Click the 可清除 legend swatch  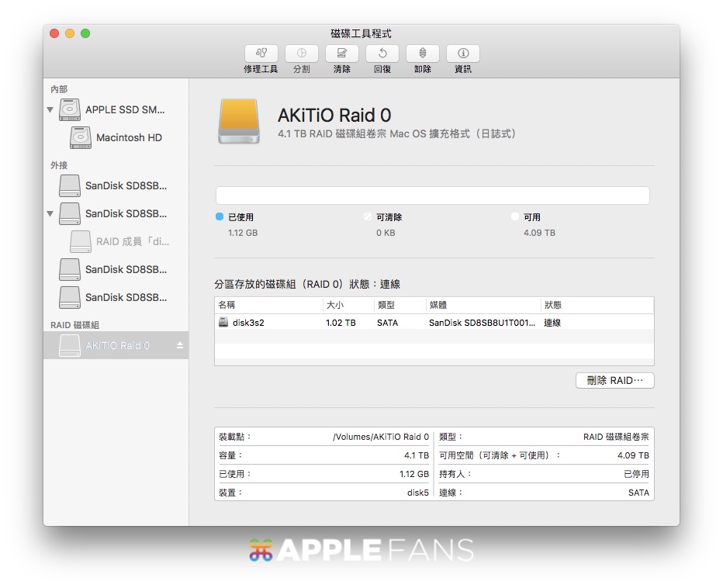[368, 216]
